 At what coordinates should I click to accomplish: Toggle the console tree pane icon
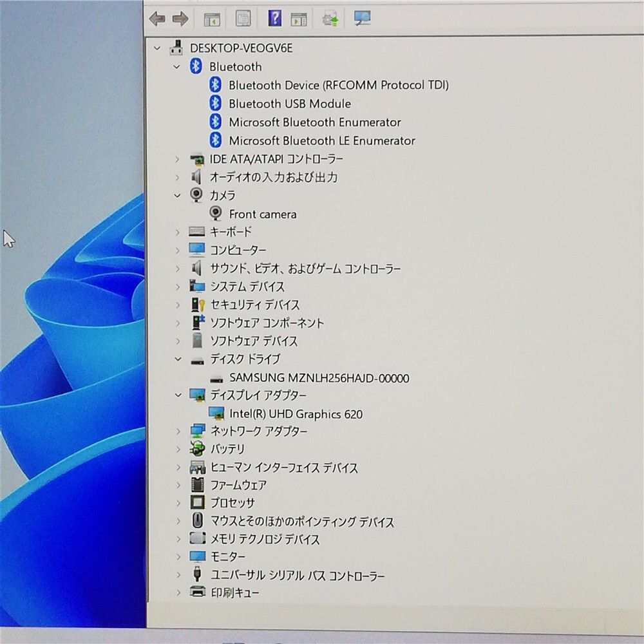click(x=212, y=19)
